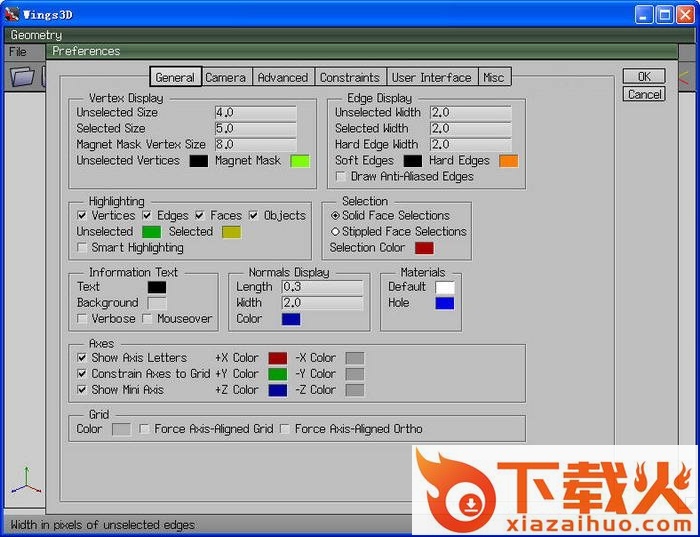The height and width of the screenshot is (537, 700).
Task: Click the Unselected Size vertex input field
Action: coord(256,113)
